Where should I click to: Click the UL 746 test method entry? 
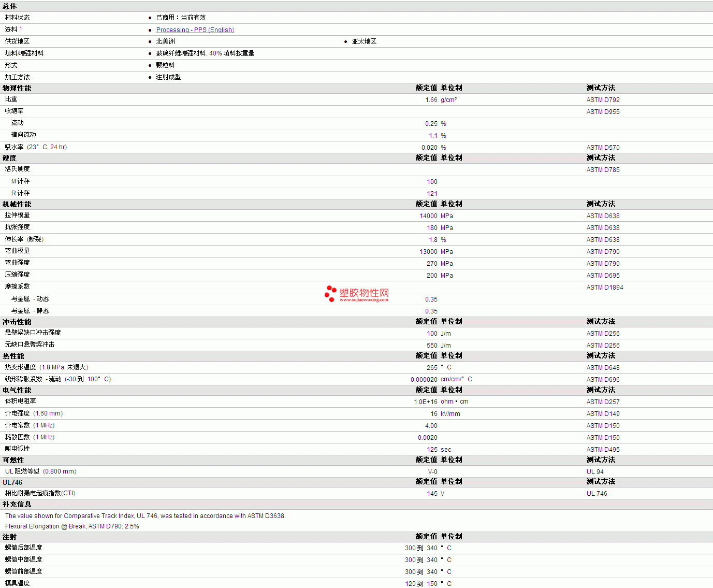coord(596,494)
